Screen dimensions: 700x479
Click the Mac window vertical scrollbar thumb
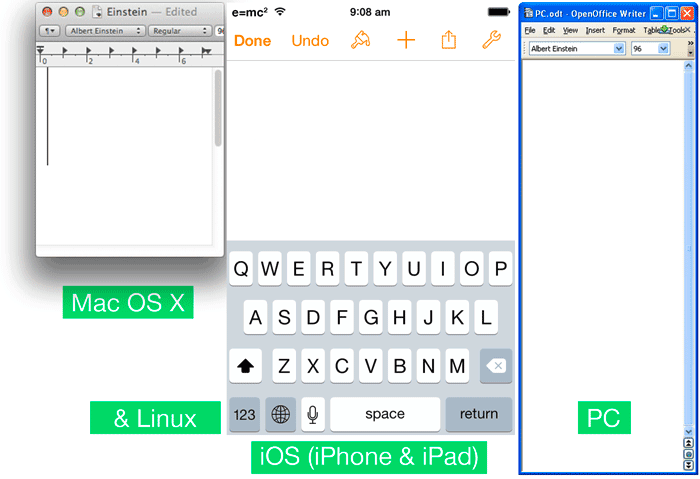218,108
